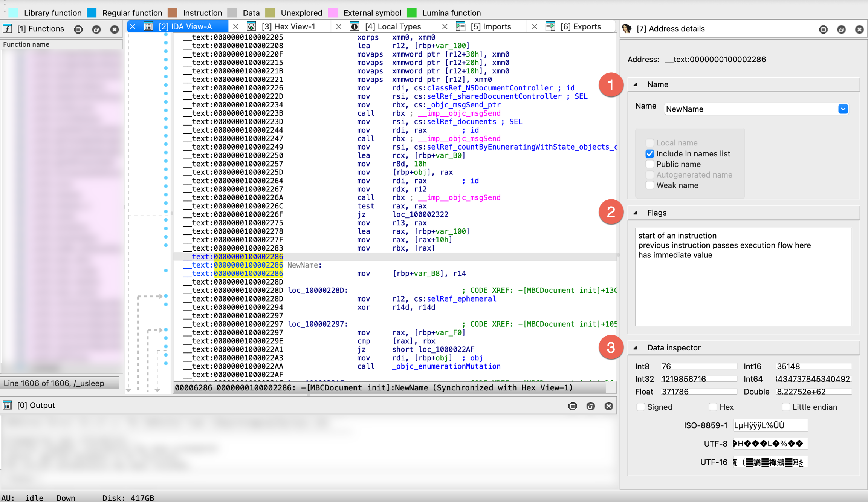The width and height of the screenshot is (868, 502).
Task: Click the Imports tab icon
Action: click(x=460, y=26)
